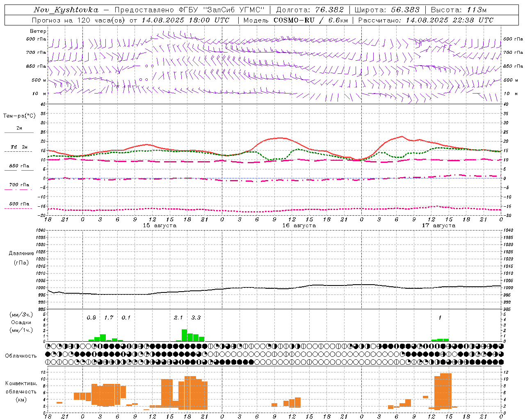Click the 0.9 precipitation total
This screenshot has height=420, width=525.
pyautogui.click(x=91, y=318)
